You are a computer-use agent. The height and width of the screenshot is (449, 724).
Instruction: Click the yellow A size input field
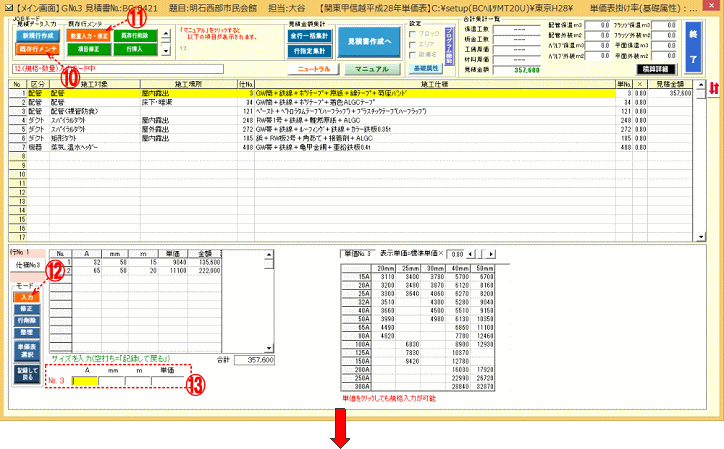click(85, 381)
